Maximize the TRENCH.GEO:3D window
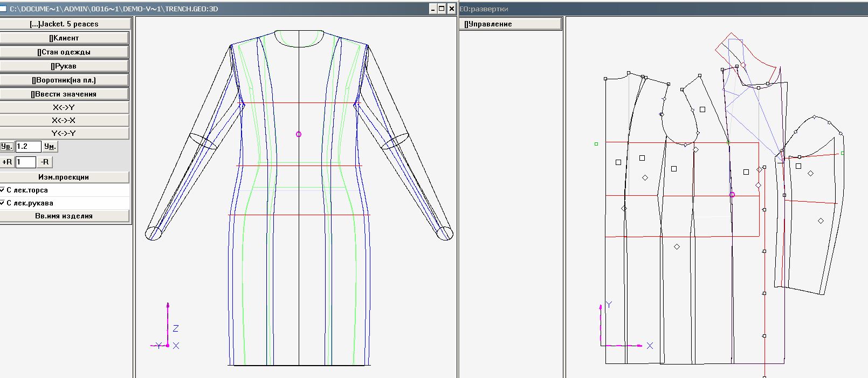Viewport: 868px width, 378px height. pyautogui.click(x=442, y=9)
